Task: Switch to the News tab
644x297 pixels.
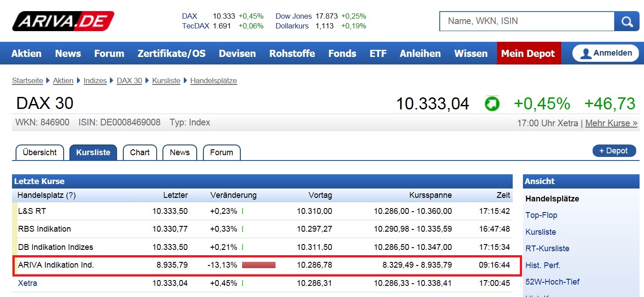Action: (x=180, y=153)
